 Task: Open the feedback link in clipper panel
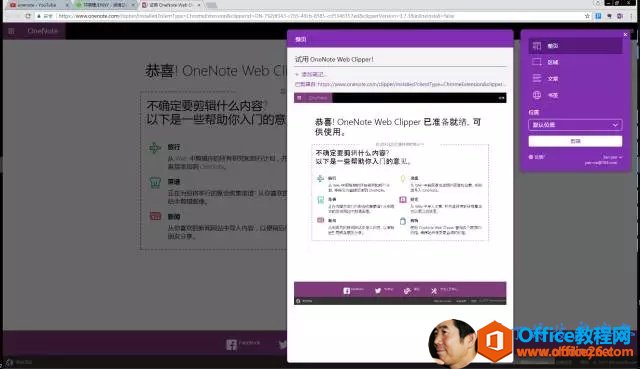click(x=537, y=157)
